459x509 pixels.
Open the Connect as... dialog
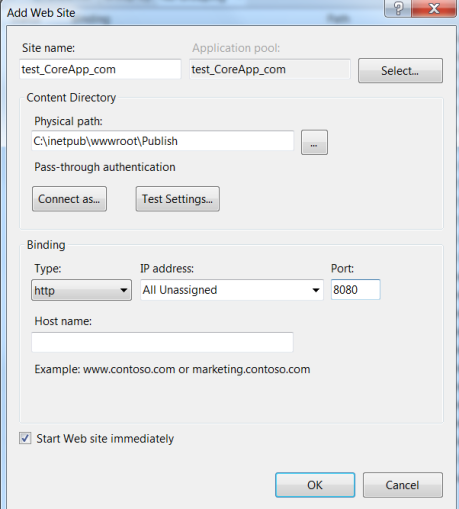[69, 199]
